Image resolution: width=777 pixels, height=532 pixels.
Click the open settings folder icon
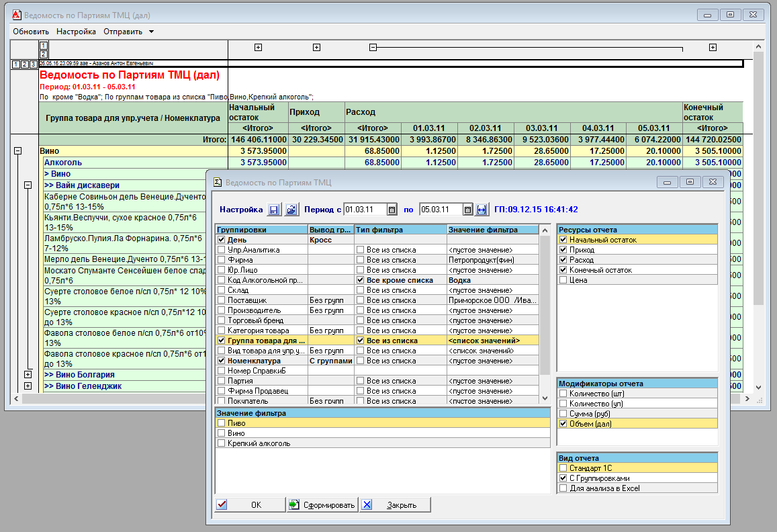pos(291,210)
